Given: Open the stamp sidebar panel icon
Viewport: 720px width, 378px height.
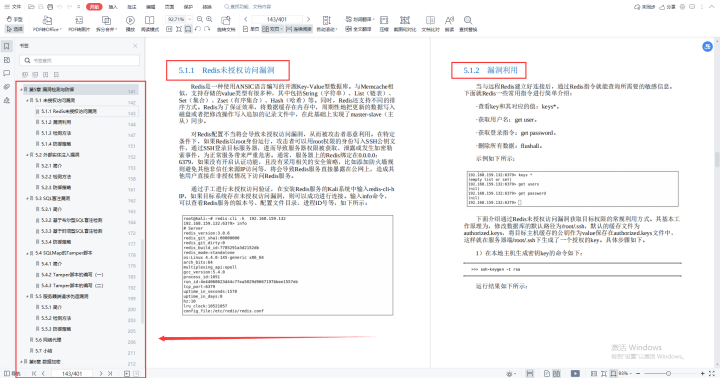Looking at the screenshot, I should click(6, 100).
